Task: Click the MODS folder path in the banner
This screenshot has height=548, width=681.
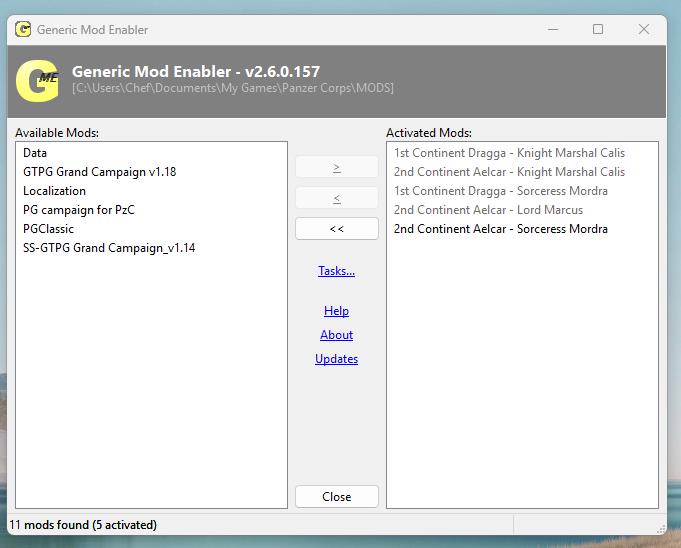Action: point(233,88)
